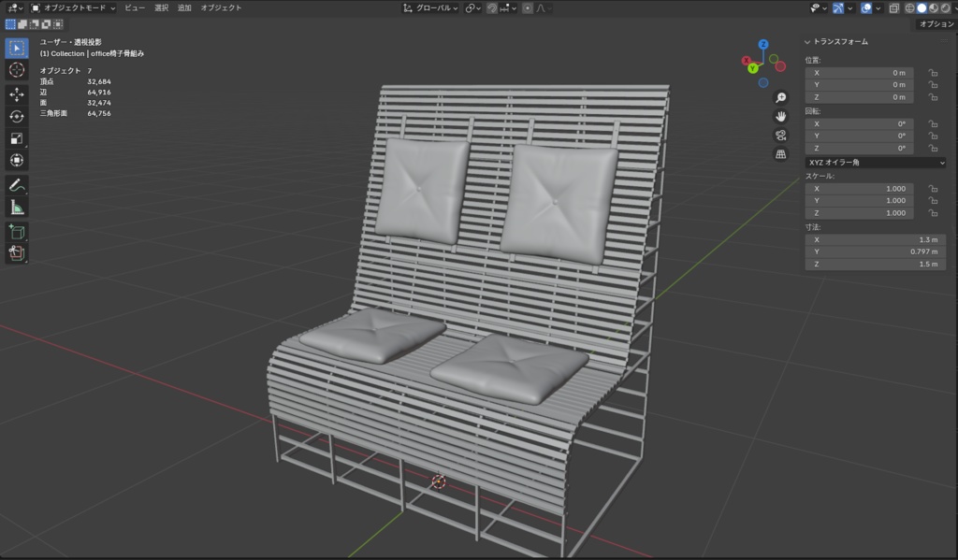Click the オプション button
Viewport: 958px width, 560px height.
click(x=936, y=23)
